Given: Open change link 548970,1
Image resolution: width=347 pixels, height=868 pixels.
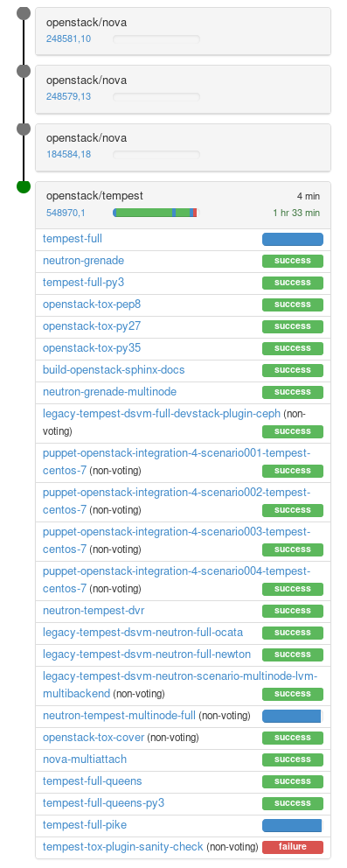Looking at the screenshot, I should click(x=66, y=213).
